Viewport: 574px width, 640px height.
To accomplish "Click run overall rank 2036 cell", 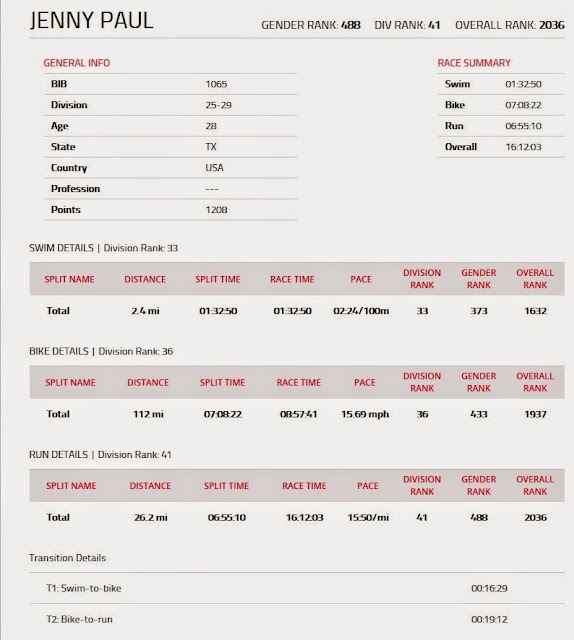I will 535,517.
